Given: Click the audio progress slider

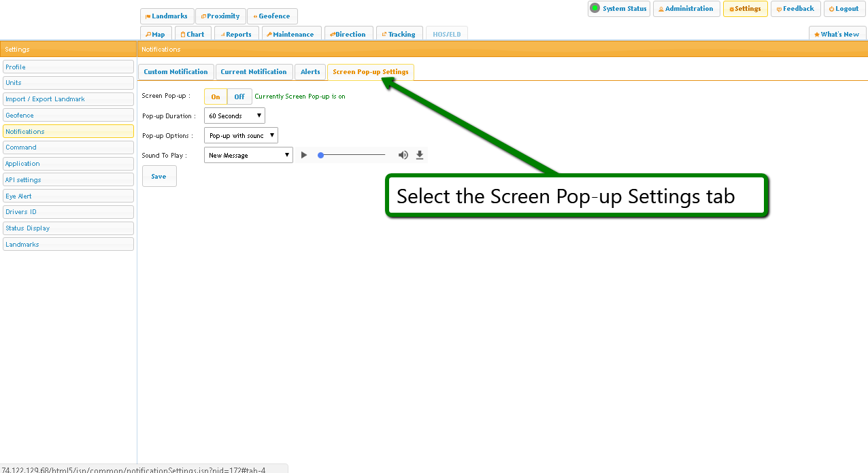Looking at the screenshot, I should pos(352,155).
